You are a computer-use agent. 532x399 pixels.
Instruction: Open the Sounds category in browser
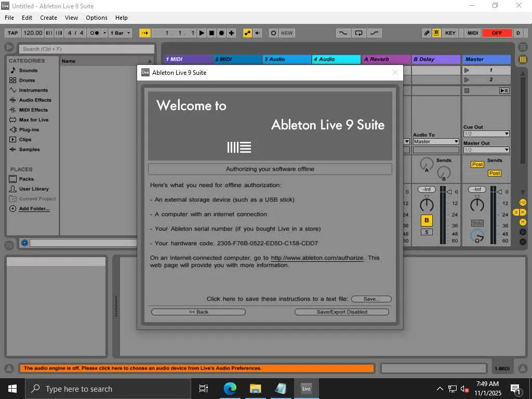(x=28, y=70)
